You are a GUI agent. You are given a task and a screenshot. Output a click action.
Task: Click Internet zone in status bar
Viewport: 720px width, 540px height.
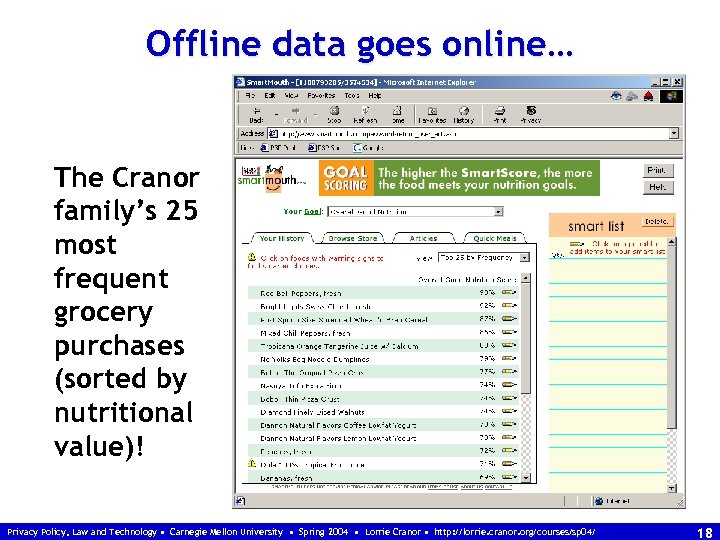point(613,501)
